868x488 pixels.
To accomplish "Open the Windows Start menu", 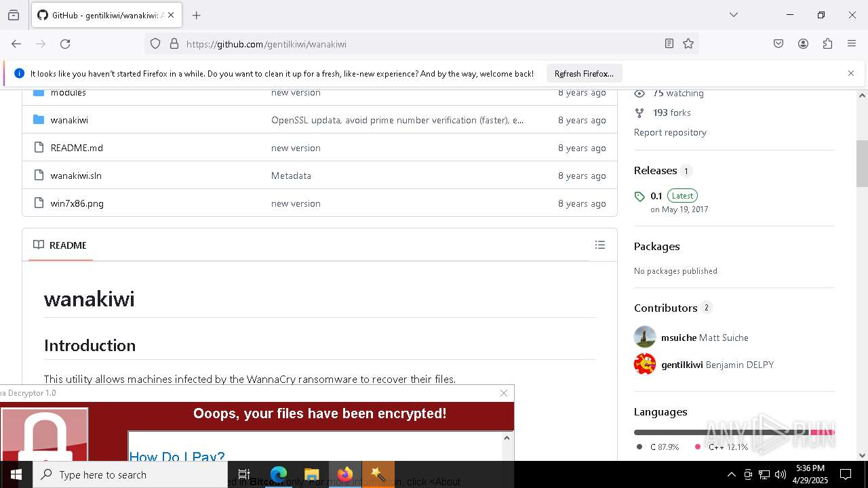I will pyautogui.click(x=16, y=474).
